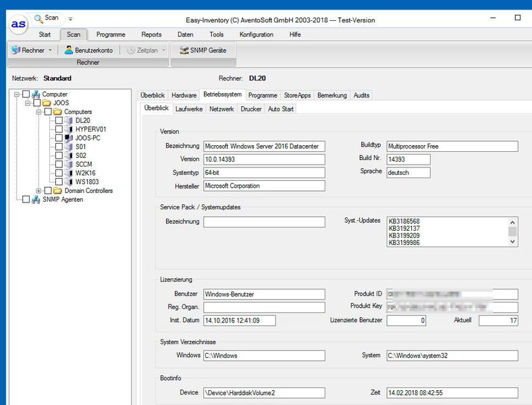532x405 pixels.
Task: Click the W2K16 computer icon
Action: tap(69, 173)
